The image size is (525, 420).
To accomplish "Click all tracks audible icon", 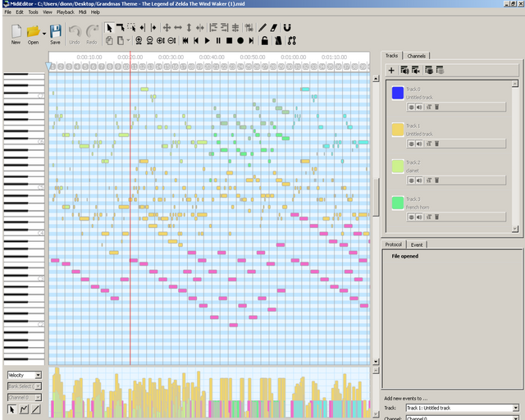I will [x=404, y=70].
